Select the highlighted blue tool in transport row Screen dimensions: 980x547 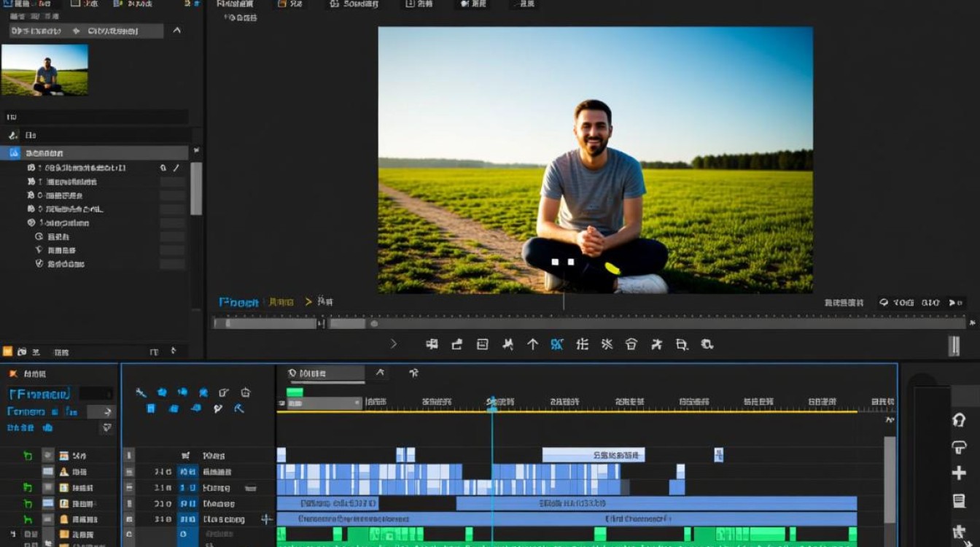557,344
